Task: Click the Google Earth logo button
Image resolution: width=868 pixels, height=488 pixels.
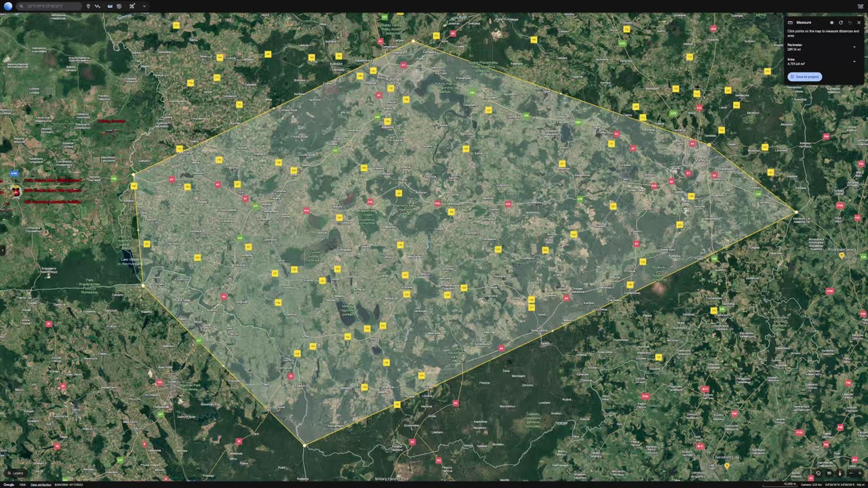Action: tap(8, 6)
